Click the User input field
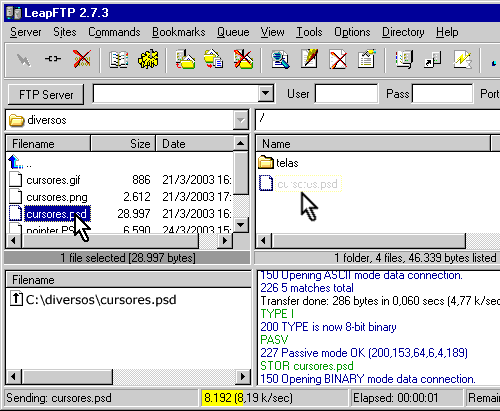The height and width of the screenshot is (411, 500). [346, 93]
